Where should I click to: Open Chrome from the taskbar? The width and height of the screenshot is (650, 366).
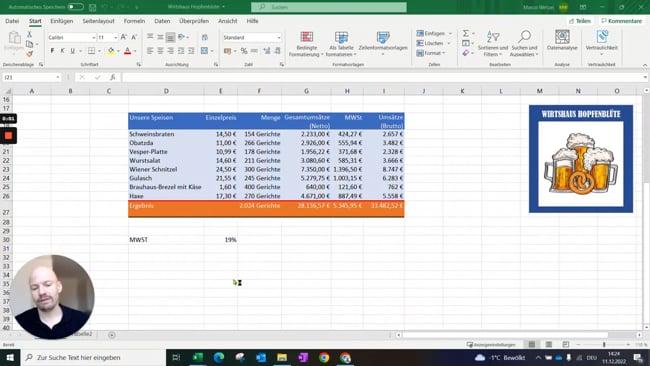(x=324, y=357)
